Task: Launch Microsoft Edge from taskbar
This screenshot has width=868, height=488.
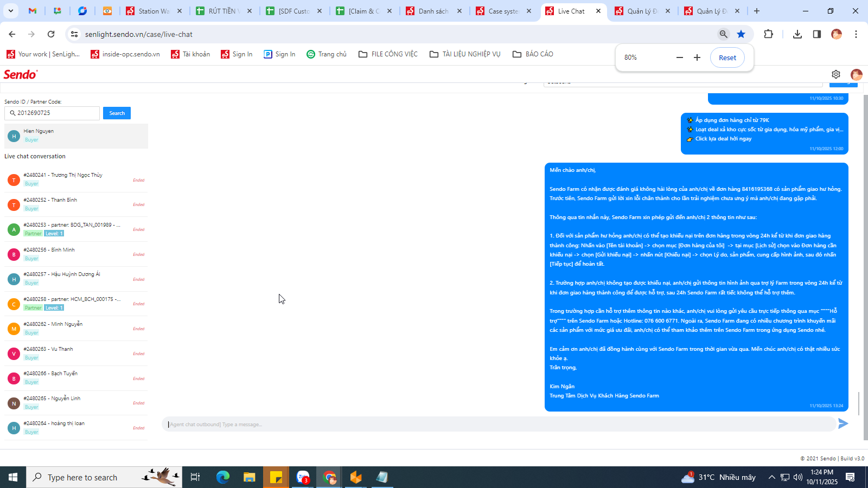Action: tap(223, 477)
